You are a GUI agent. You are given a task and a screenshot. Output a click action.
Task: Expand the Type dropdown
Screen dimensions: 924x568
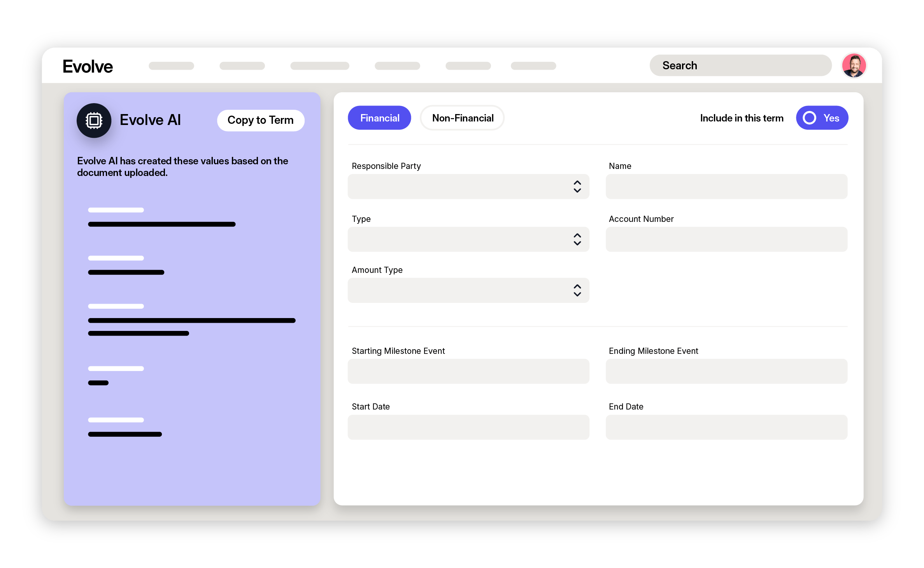(x=468, y=239)
